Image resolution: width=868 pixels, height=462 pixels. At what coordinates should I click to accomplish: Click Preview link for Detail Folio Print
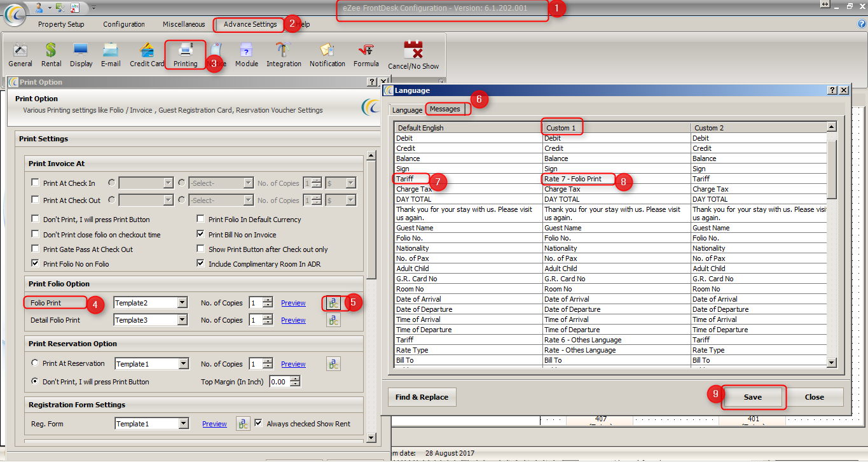click(293, 320)
